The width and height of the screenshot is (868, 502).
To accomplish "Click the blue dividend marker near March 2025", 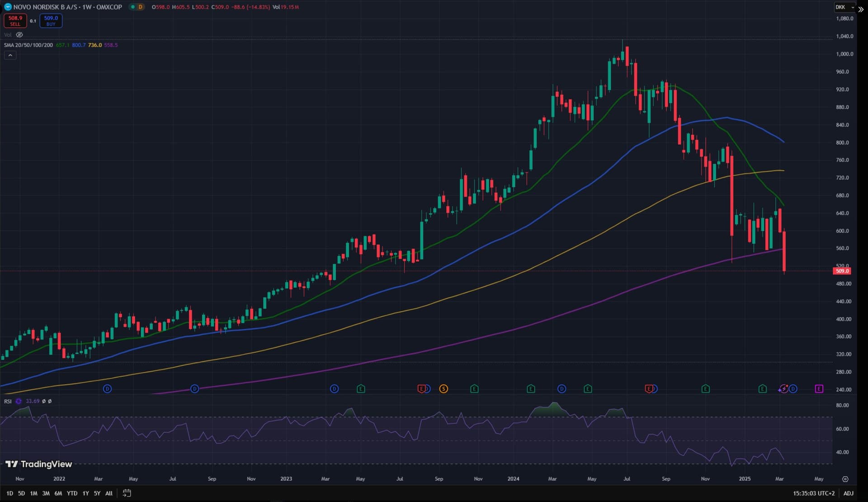I will 793,389.
